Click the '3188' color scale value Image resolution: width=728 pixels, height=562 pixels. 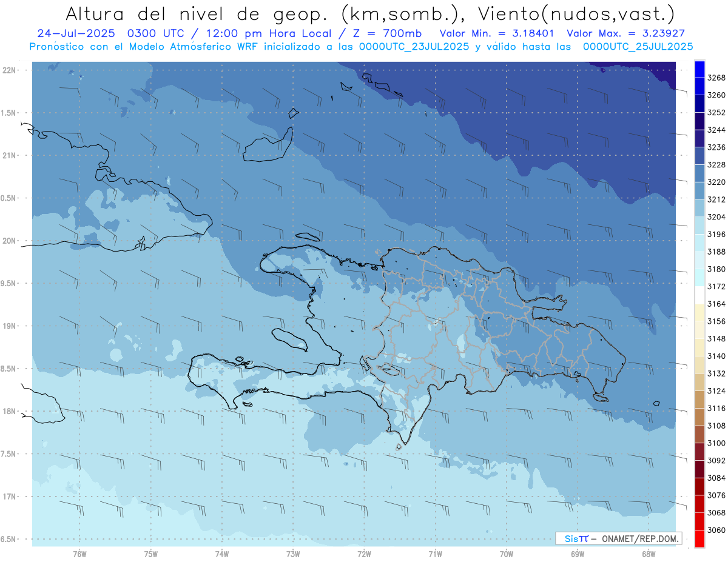(x=716, y=252)
